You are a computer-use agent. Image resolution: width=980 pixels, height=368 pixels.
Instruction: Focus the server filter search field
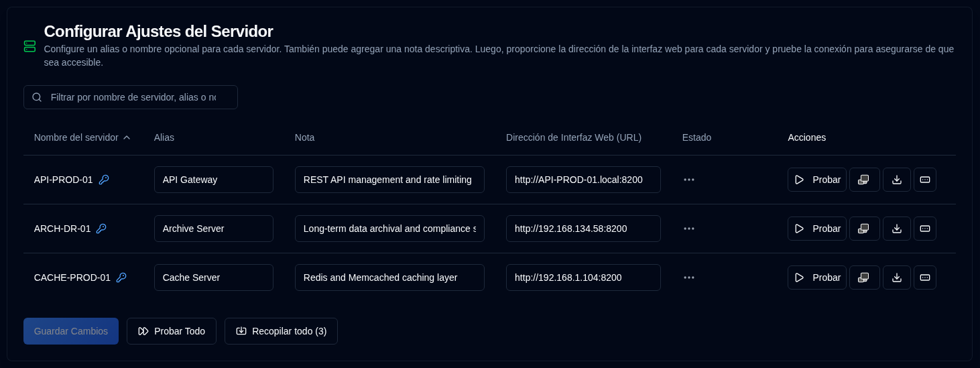pos(131,97)
